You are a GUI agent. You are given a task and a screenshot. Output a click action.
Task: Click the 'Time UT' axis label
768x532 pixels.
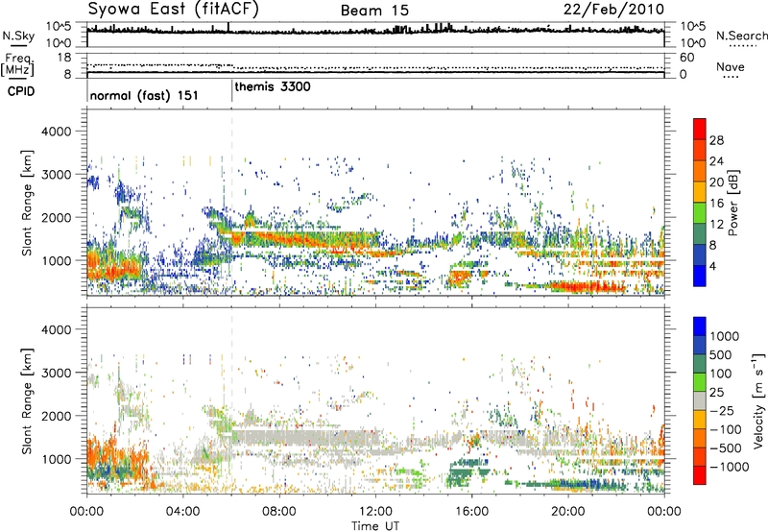tap(375, 526)
